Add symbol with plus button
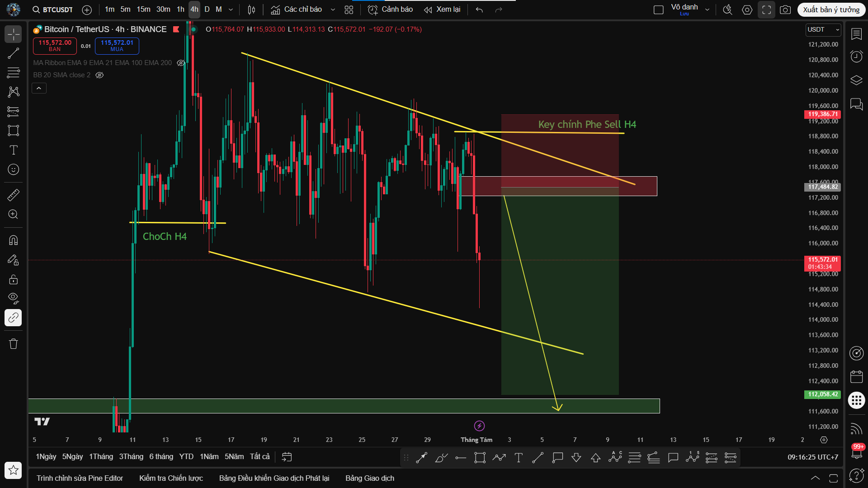The image size is (868, 488). (x=87, y=9)
